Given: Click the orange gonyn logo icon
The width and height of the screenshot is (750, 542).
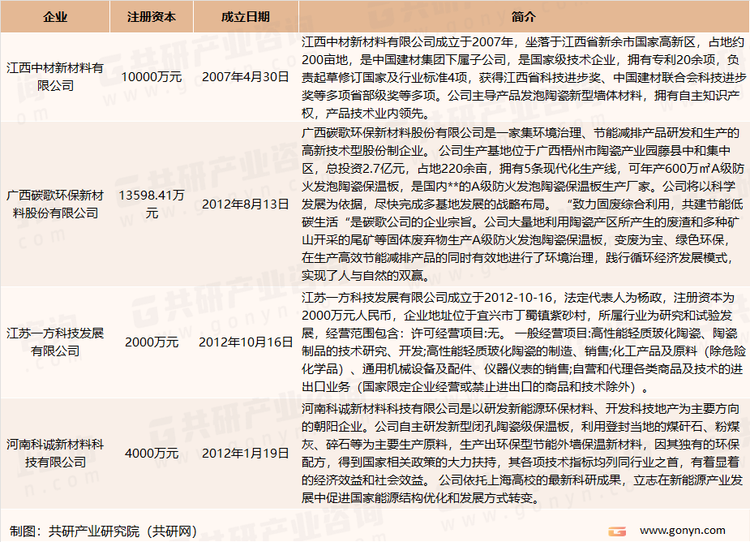Looking at the screenshot, I should coord(617,531).
